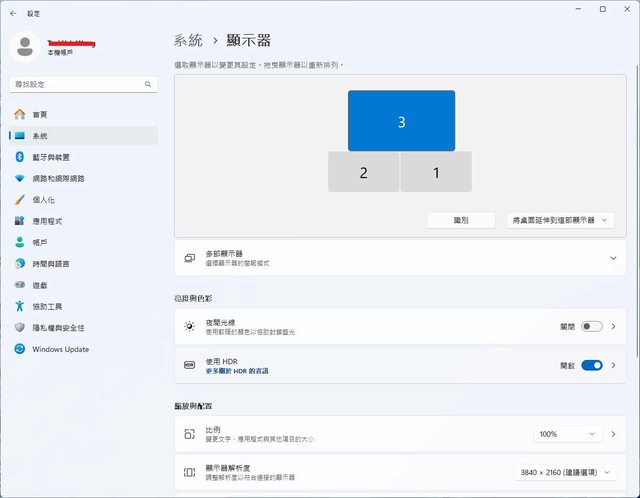Open the 時間與語言 globe icon

tap(19, 264)
